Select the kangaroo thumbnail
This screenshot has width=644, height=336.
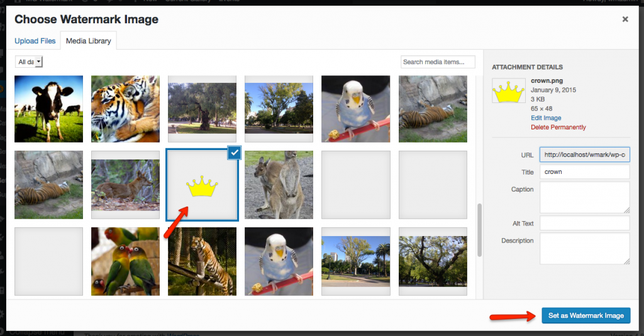coord(279,185)
